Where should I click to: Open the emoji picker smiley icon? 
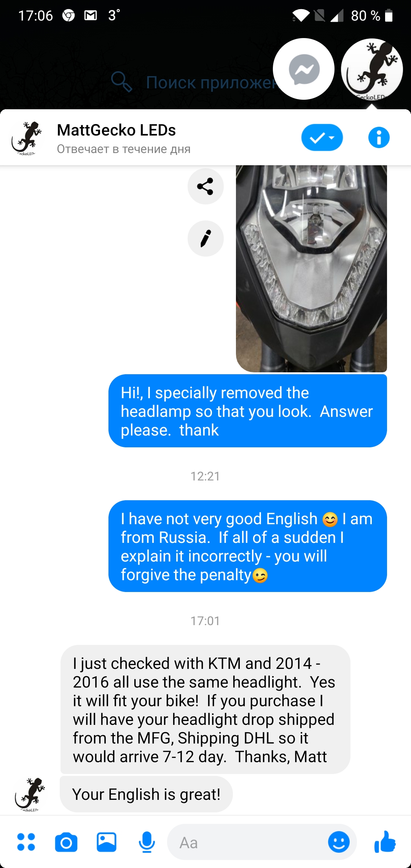pyautogui.click(x=339, y=842)
